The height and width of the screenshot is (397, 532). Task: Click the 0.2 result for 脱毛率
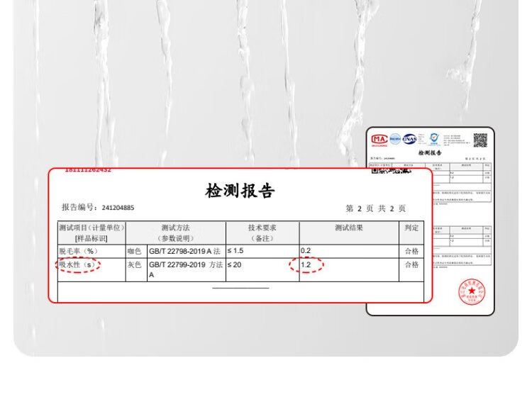tap(306, 251)
